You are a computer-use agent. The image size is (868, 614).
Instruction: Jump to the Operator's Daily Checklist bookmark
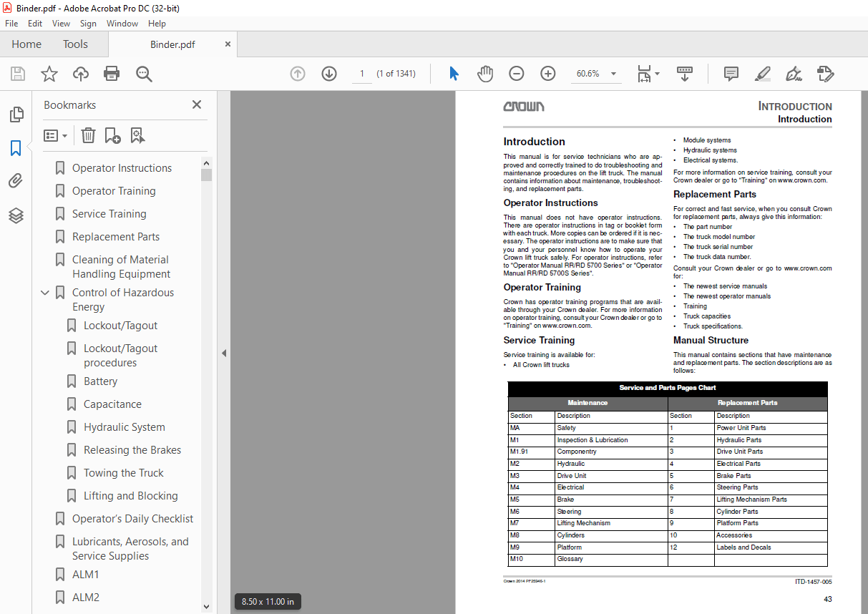click(x=132, y=518)
